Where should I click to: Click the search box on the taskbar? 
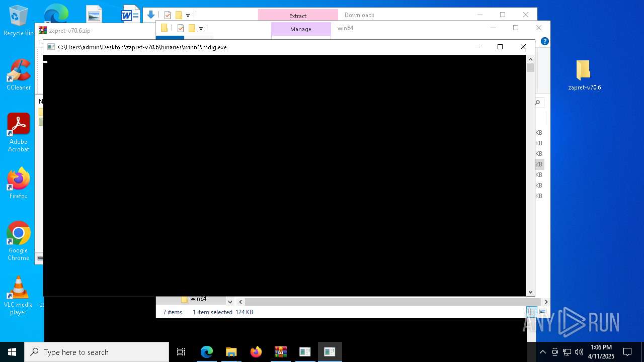point(97,352)
